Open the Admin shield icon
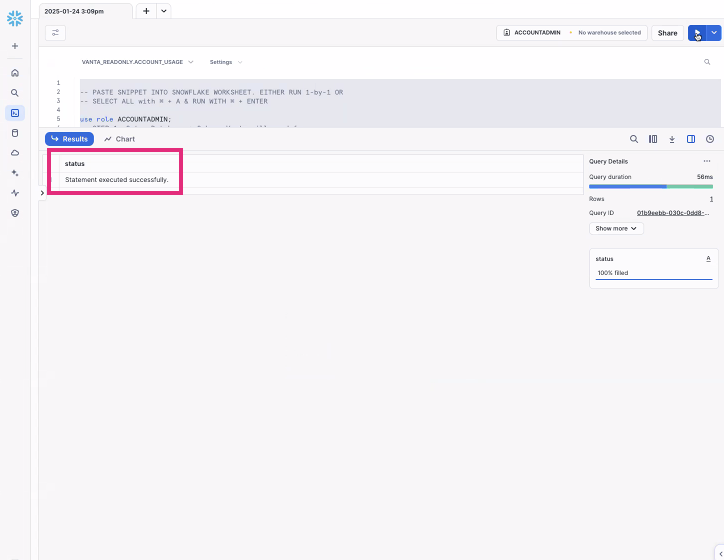Image resolution: width=724 pixels, height=560 pixels. pos(15,213)
